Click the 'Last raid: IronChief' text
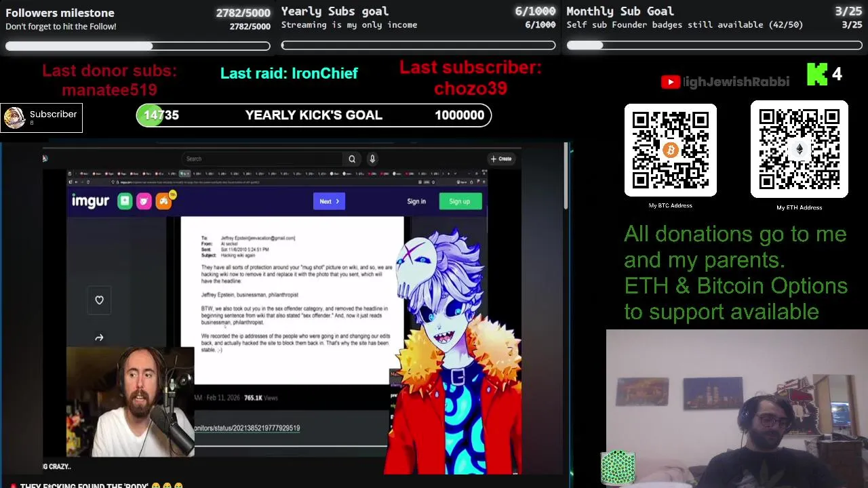The width and height of the screenshot is (868, 488). coord(289,73)
